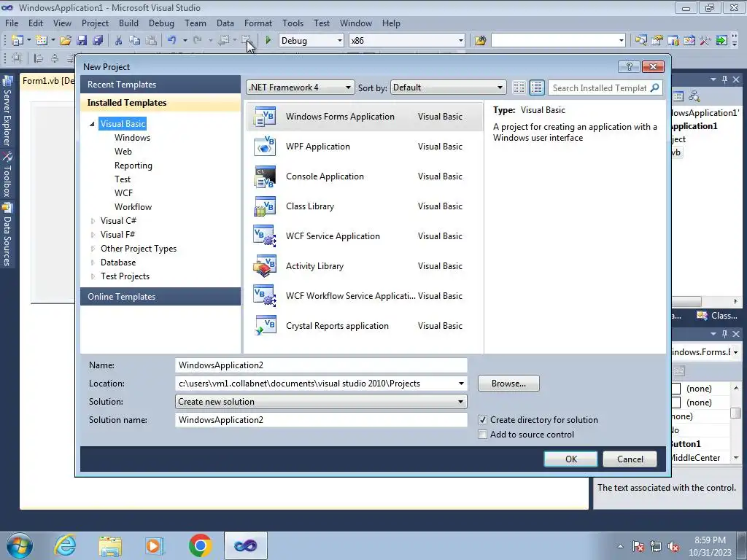Collapse the Visual Basic tree node
Screen dimensions: 747x560
(92, 124)
